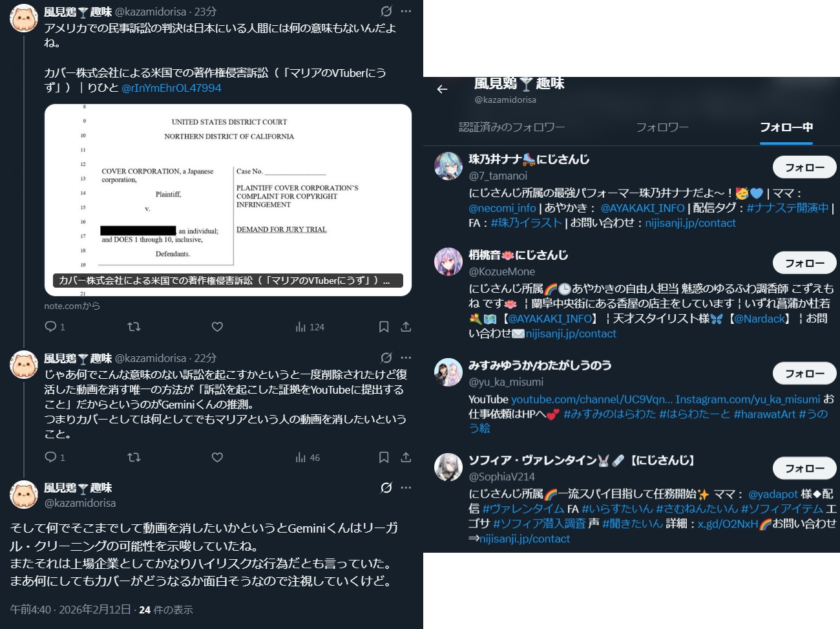This screenshot has height=629, width=840.
Task: Switch to the フォロワー tab
Action: coord(662,127)
